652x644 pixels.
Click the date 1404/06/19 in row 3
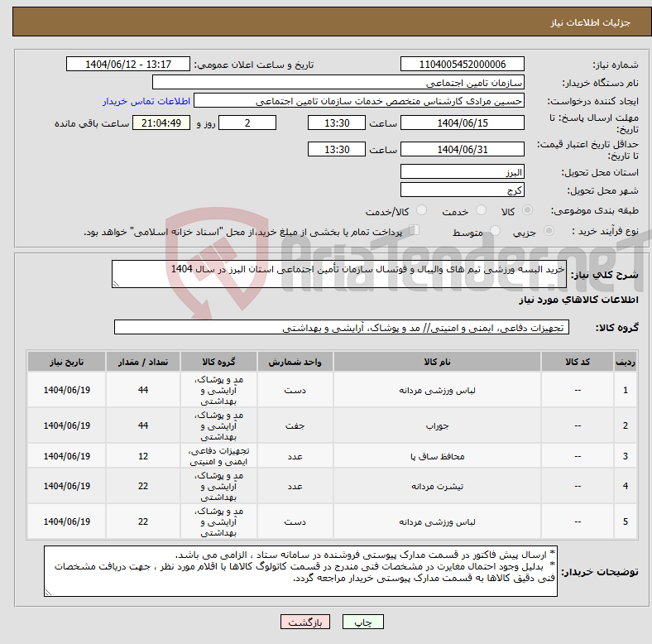(x=66, y=456)
